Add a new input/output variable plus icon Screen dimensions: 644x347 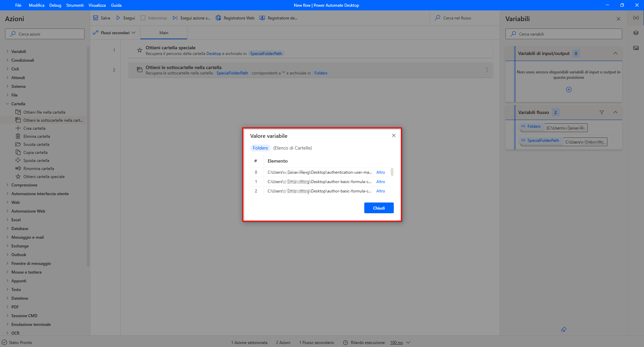pyautogui.click(x=569, y=90)
